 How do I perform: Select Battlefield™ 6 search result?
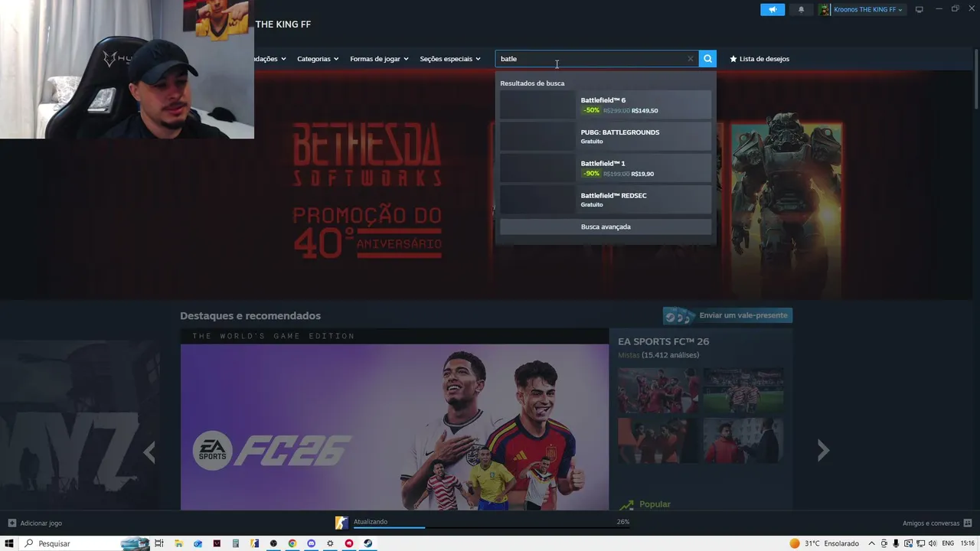(606, 105)
